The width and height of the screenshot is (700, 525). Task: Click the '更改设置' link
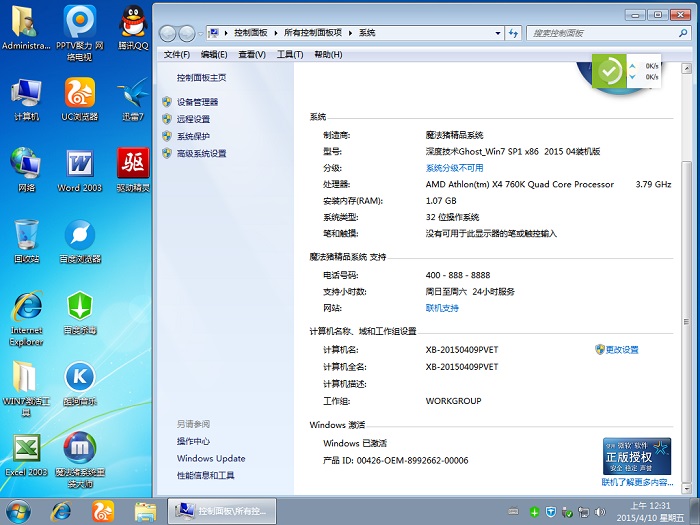tap(621, 350)
